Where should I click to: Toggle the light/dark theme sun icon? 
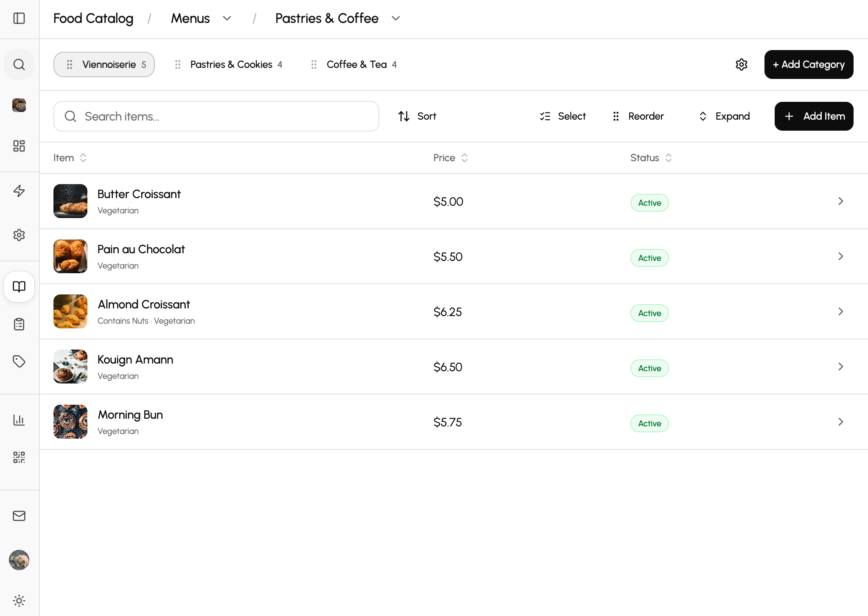[x=19, y=601]
